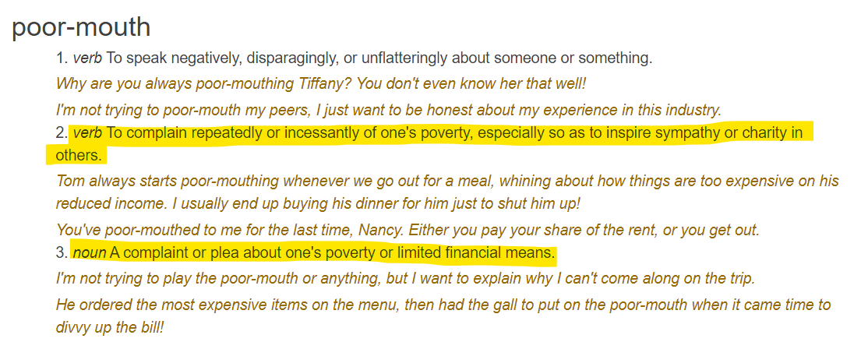Click the text "divvy up the bill!"
This screenshot has width=868, height=349.
click(x=110, y=326)
